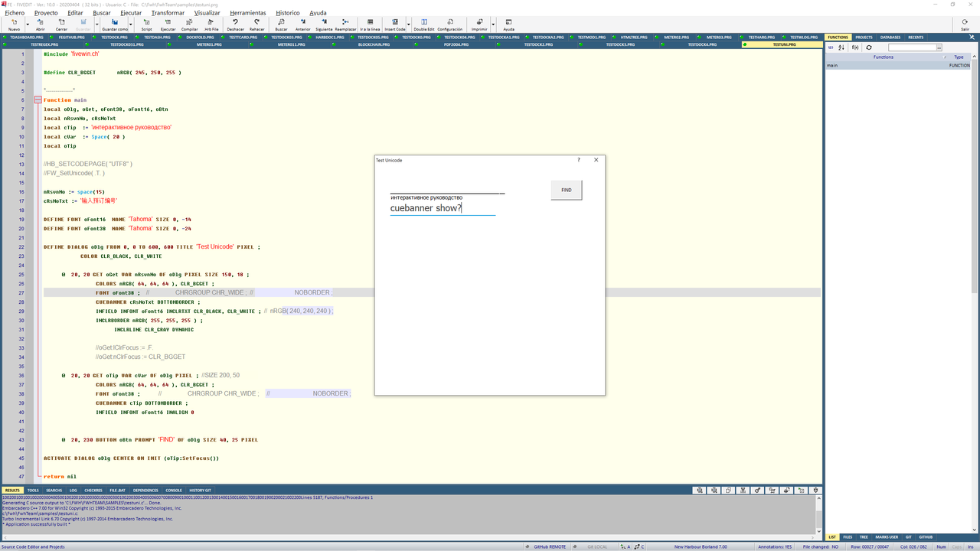980x551 pixels.
Task: Click the Hrb File icon
Action: click(x=211, y=24)
